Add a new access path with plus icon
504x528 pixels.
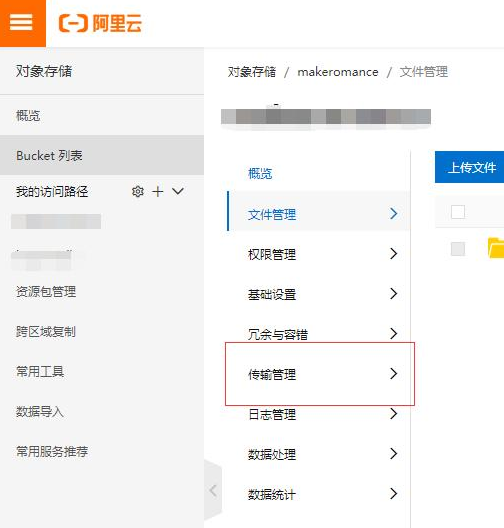tap(157, 192)
